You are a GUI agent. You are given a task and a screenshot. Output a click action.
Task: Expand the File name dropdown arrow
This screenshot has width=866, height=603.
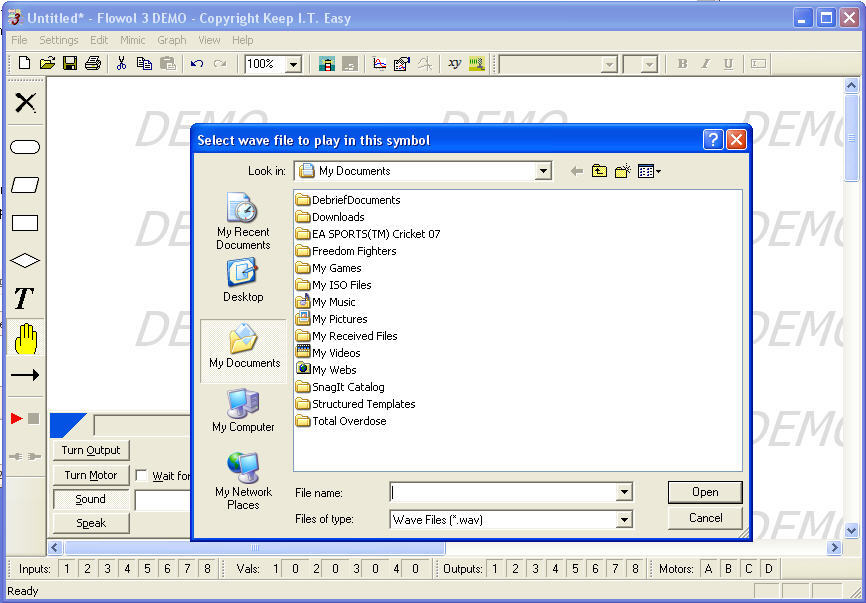[624, 492]
